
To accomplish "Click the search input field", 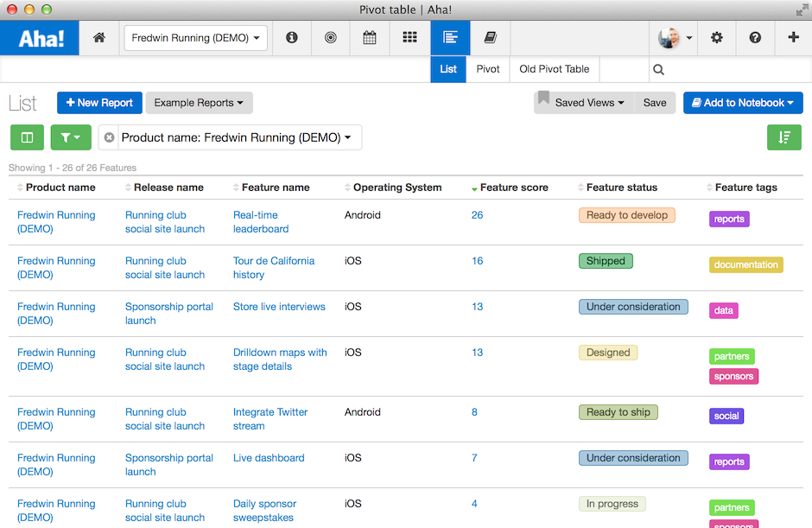I will pos(730,69).
